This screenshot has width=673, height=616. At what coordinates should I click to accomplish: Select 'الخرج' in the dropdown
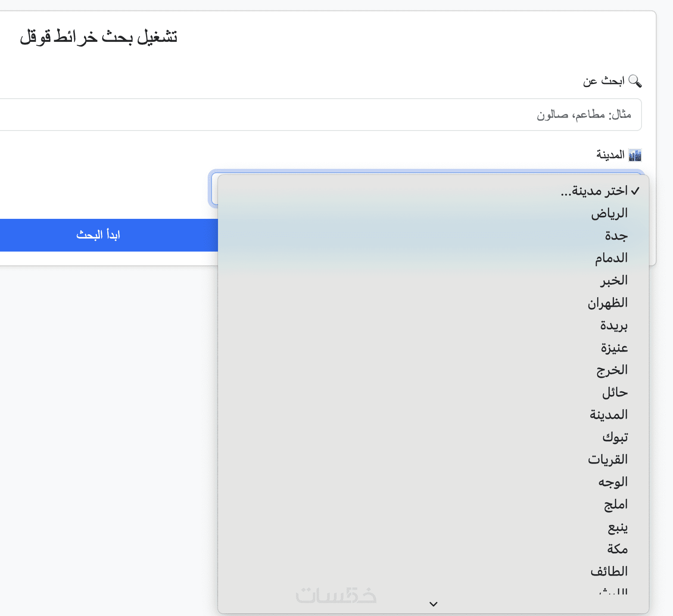[x=612, y=370]
